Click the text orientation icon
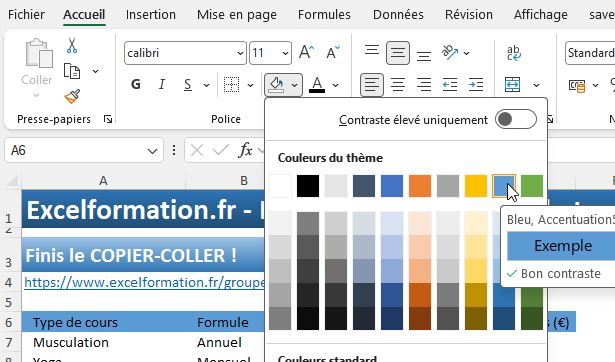This screenshot has width=615, height=362. pos(449,52)
